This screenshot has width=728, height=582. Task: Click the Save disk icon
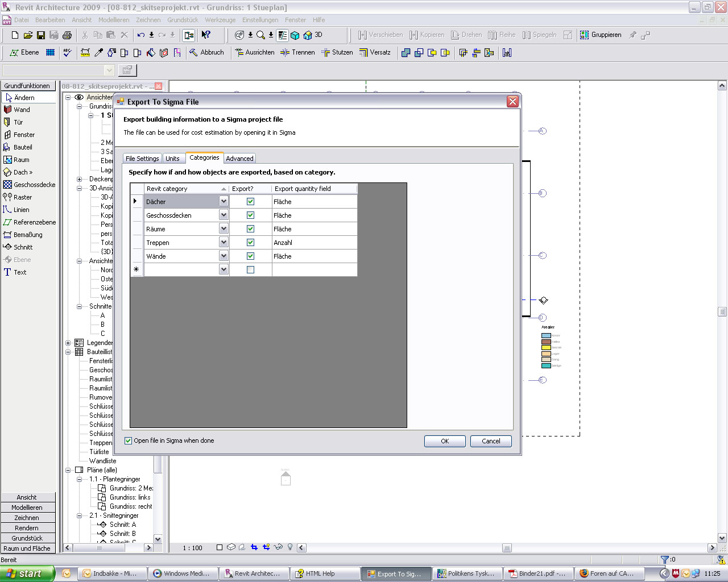tap(41, 35)
